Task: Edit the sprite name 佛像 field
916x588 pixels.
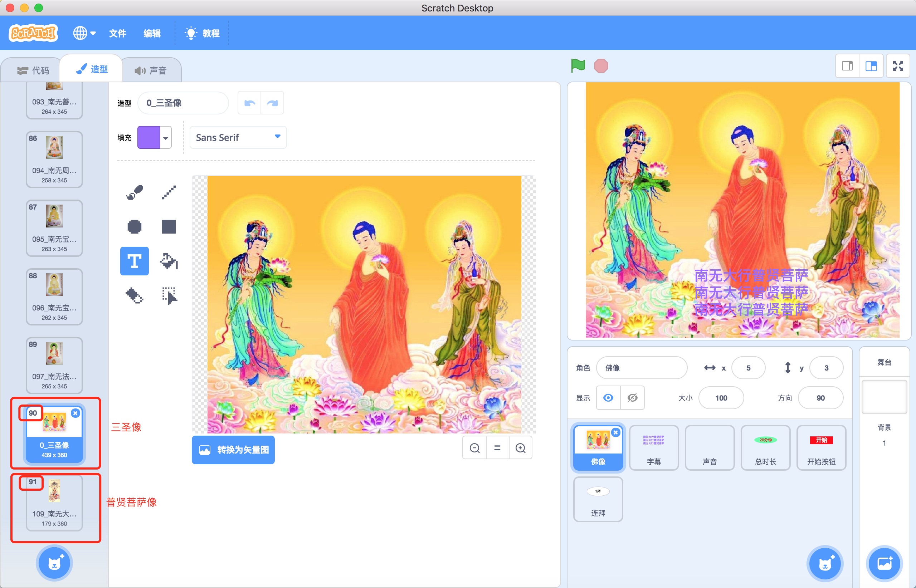Action: click(x=641, y=368)
